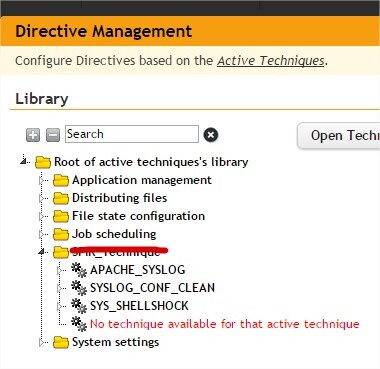Expand the Application management category

(x=42, y=180)
